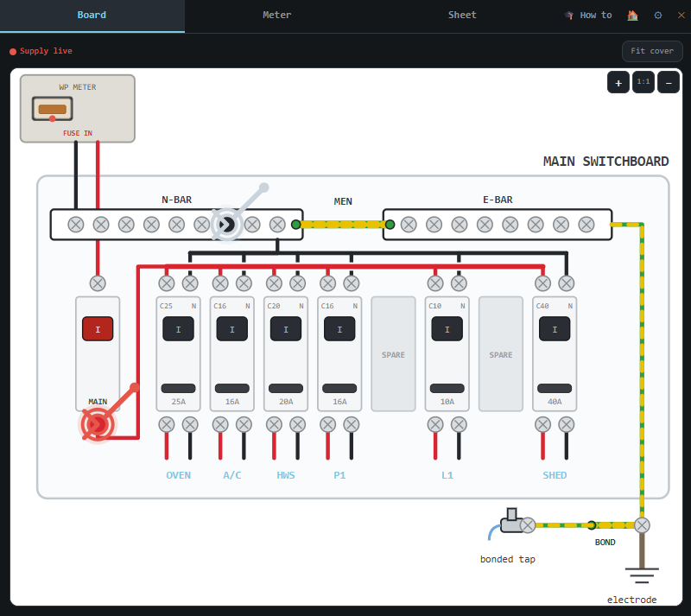The image size is (691, 616).
Task: Click the MEN link label
Action: point(343,201)
